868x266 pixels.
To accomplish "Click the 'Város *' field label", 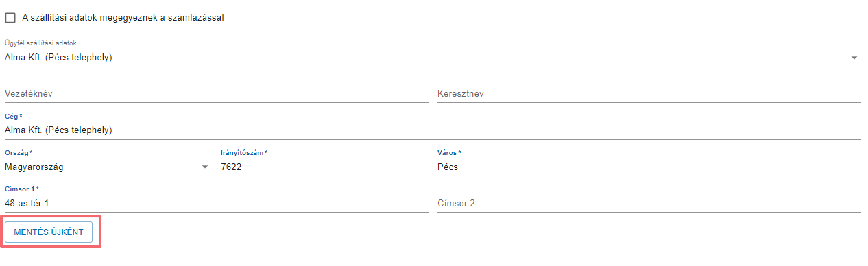I will (x=449, y=152).
